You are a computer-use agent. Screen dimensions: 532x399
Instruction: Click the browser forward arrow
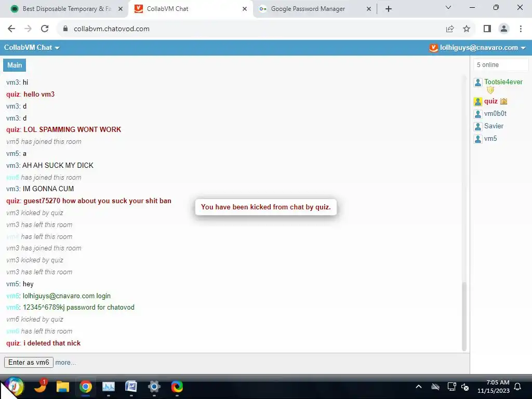click(x=28, y=29)
